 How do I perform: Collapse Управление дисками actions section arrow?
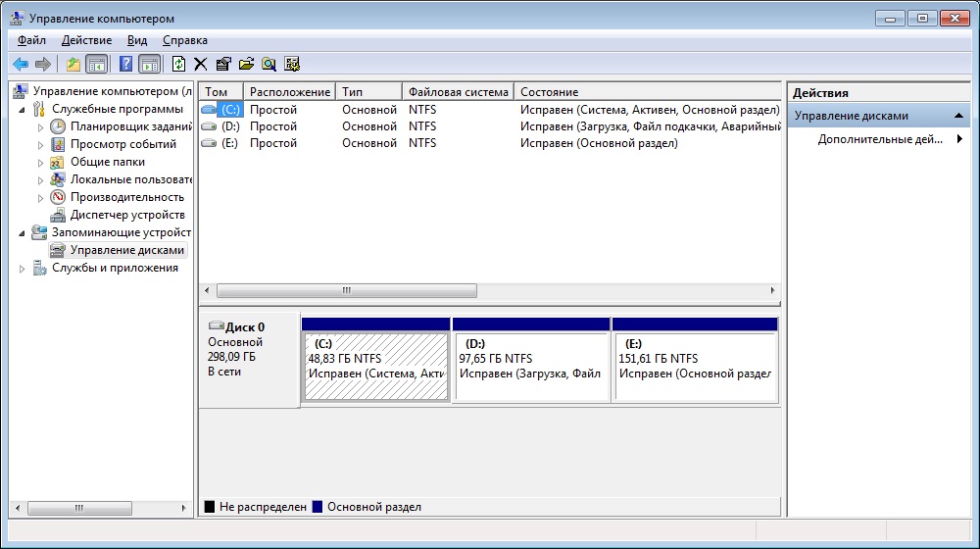click(x=958, y=116)
